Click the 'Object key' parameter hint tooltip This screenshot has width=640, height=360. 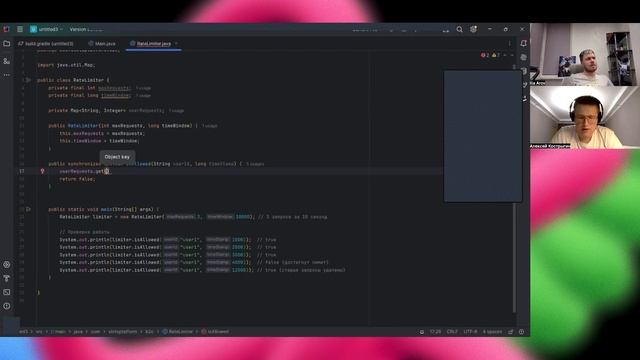click(x=117, y=157)
